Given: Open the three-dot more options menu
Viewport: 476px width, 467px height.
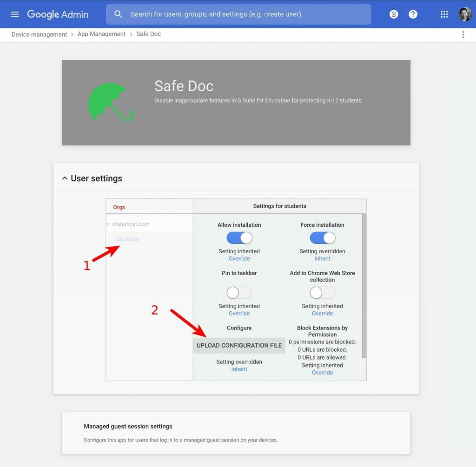Looking at the screenshot, I should pos(463,34).
